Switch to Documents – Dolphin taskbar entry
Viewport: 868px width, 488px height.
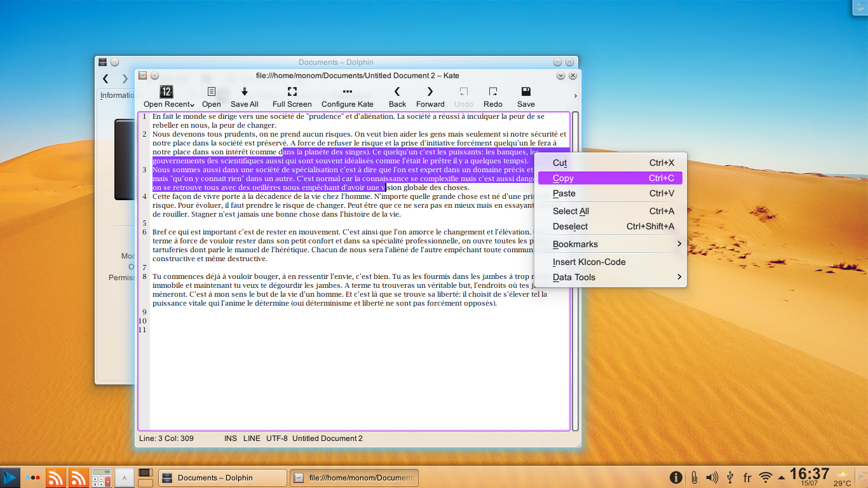pyautogui.click(x=222, y=478)
